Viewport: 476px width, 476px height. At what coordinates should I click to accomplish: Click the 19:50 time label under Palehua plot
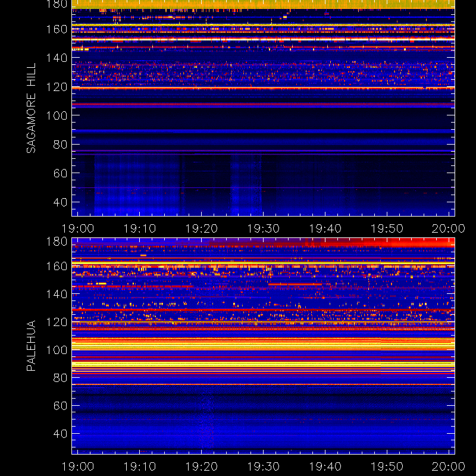coord(387,466)
